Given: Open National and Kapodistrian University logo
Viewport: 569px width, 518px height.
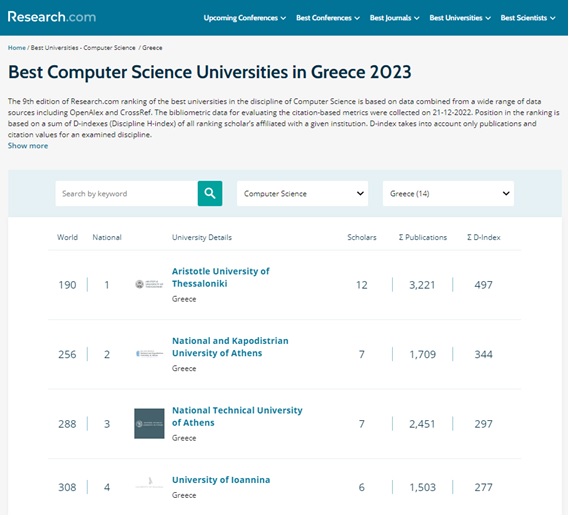Looking at the screenshot, I should [149, 354].
